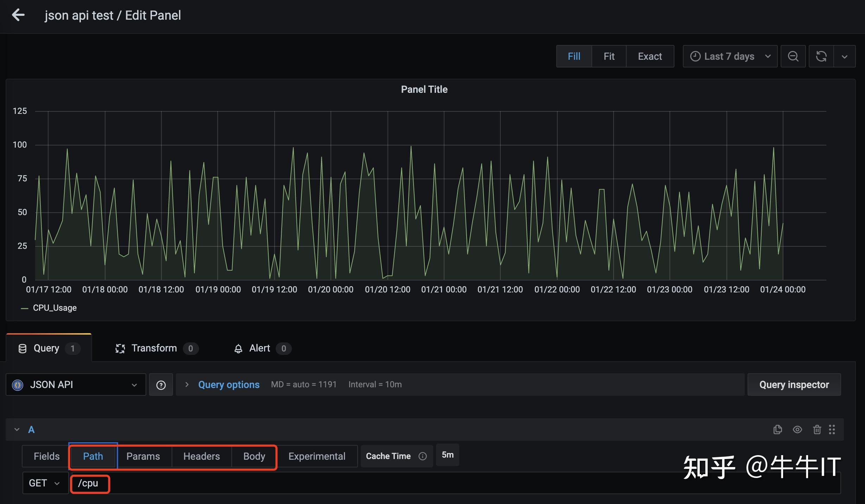Open the JSON API datasource selector
This screenshot has height=504, width=865.
76,385
